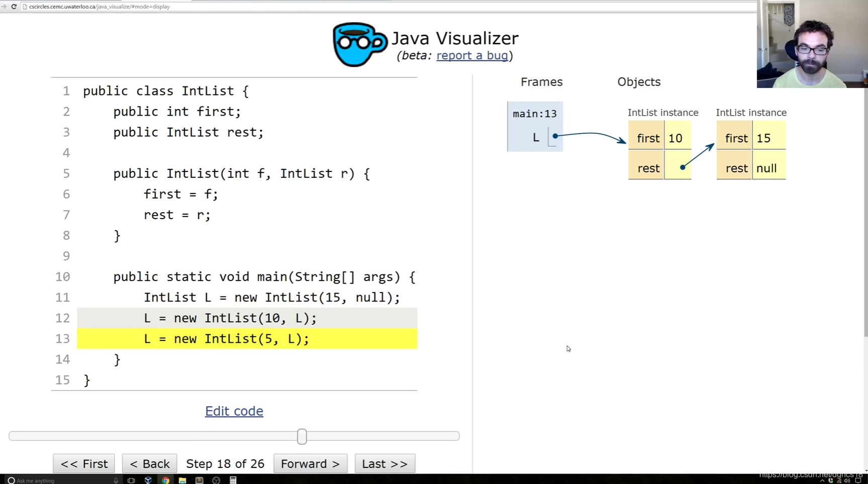The width and height of the screenshot is (868, 484).
Task: Click the line number 14
Action: (x=62, y=359)
